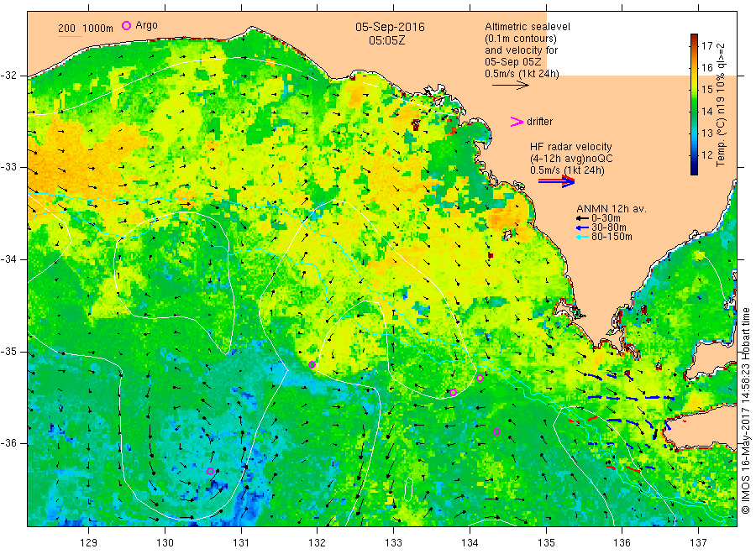Screen dimensions: 756x554
Task: Click the 'HF radar velocity' legend text
Action: (x=571, y=146)
